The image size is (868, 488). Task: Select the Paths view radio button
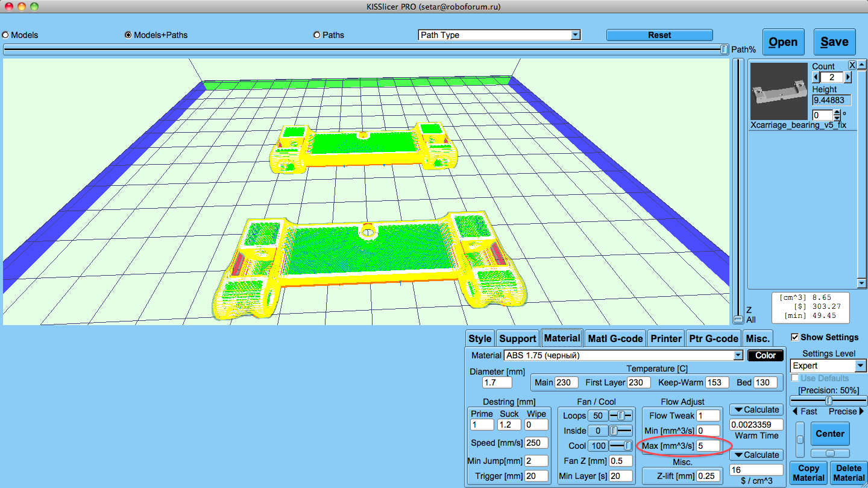pos(317,35)
